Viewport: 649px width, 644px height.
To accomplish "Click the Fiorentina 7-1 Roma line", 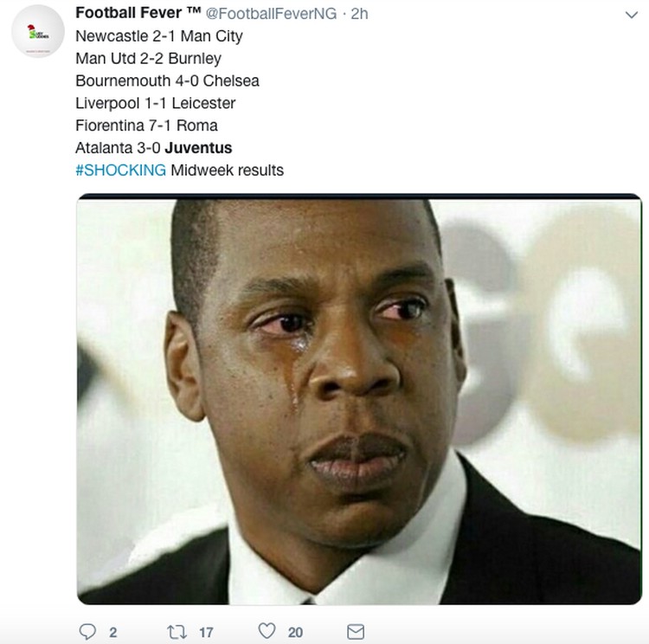I will (146, 126).
